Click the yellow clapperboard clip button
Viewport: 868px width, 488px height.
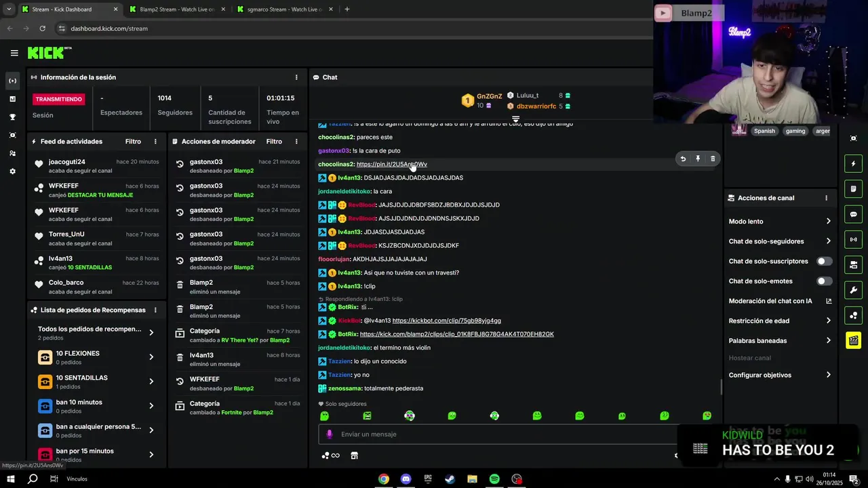point(854,340)
